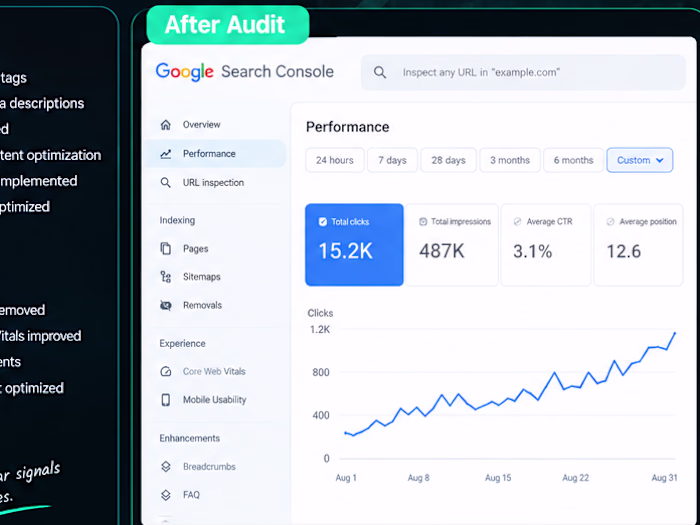The image size is (700, 525).
Task: Click the Aug 1 x-axis label
Action: pyautogui.click(x=346, y=478)
